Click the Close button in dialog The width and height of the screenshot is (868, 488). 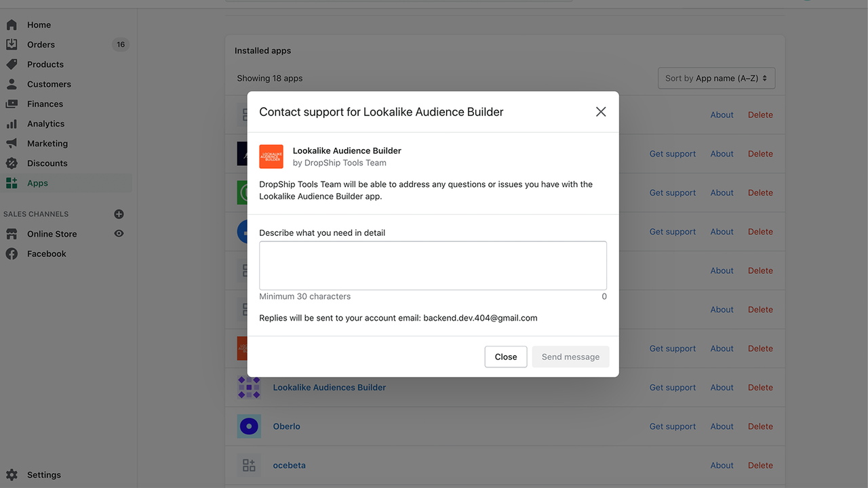click(x=505, y=357)
